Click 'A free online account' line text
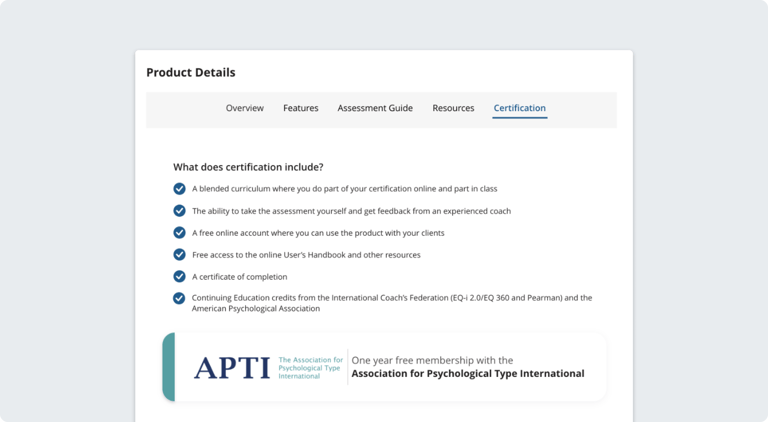The width and height of the screenshot is (768, 422). (318, 233)
